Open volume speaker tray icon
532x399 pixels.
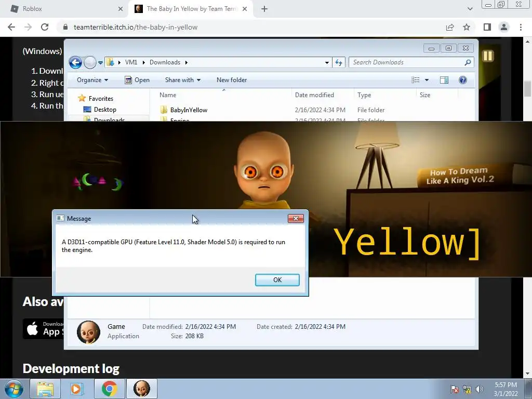[x=480, y=389]
